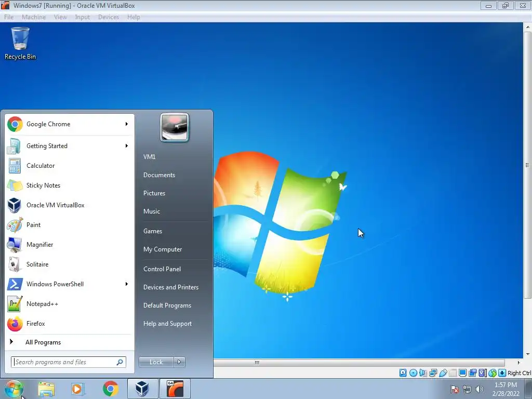Click the VirtualBox network status icon
The height and width of the screenshot is (399, 532).
pos(433,373)
